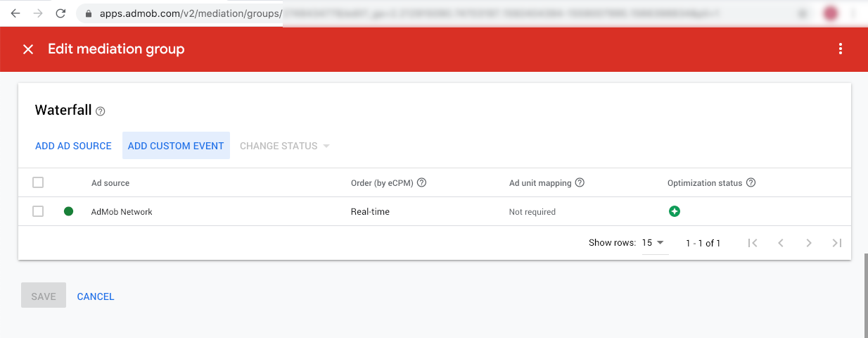Click the address bar URL

click(x=190, y=13)
